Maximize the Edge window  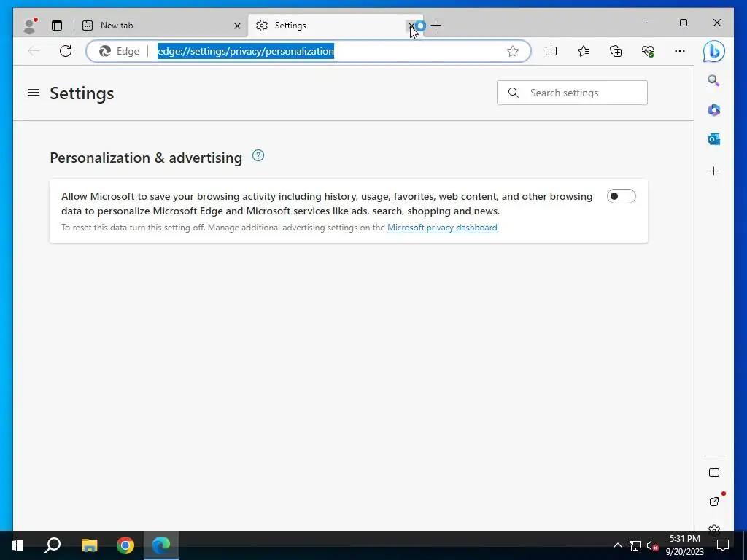683,23
